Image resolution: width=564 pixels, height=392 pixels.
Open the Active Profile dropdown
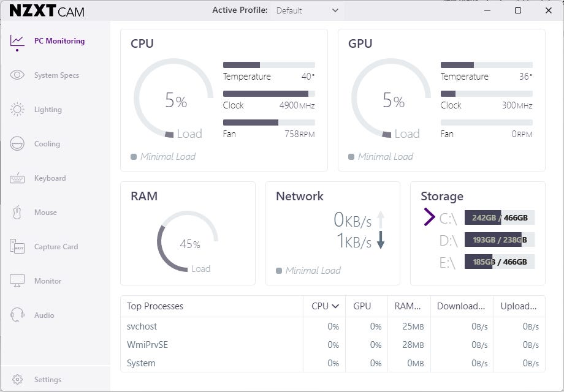point(308,10)
